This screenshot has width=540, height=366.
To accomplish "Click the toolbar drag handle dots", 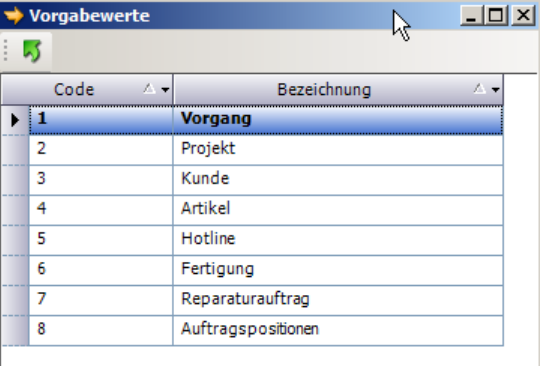I will (6, 50).
